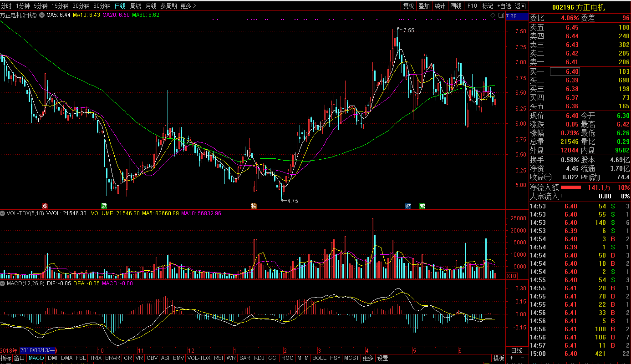
Task: Select the 周线 weekly chart period
Action: tap(136, 6)
